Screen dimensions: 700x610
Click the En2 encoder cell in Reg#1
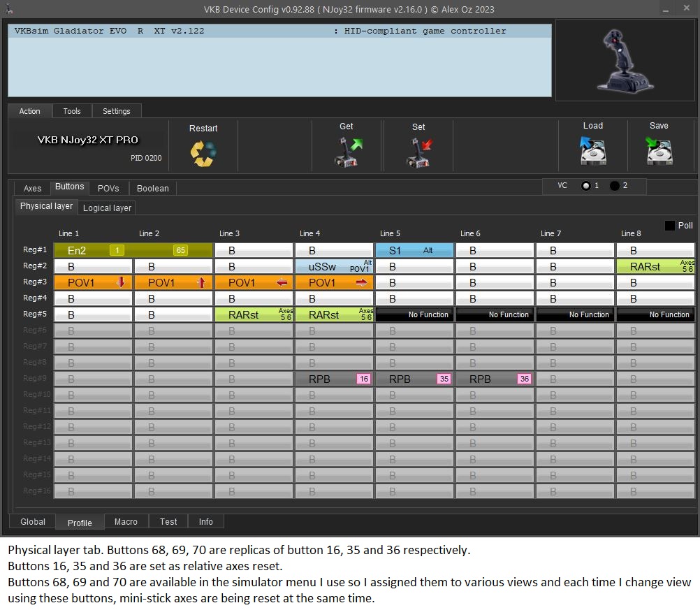[133, 251]
